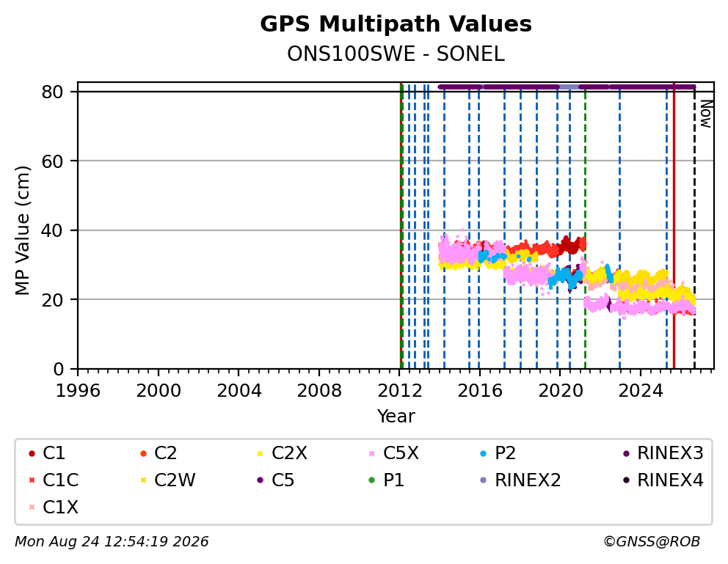Select the RINEX2 legend entry

[x=520, y=480]
